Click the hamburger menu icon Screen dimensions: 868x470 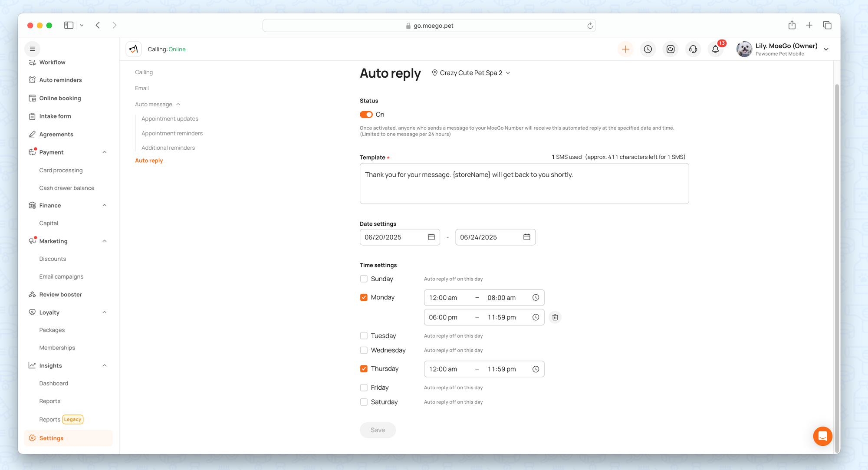pos(32,49)
